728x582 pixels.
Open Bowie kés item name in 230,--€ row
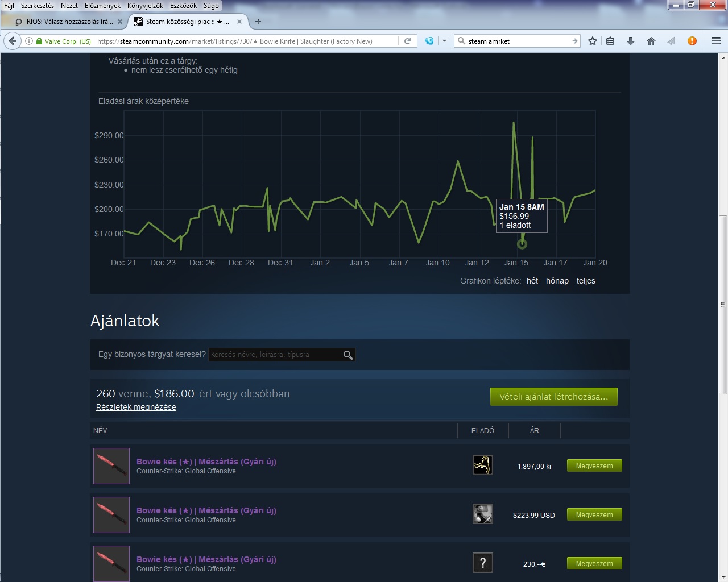(206, 559)
